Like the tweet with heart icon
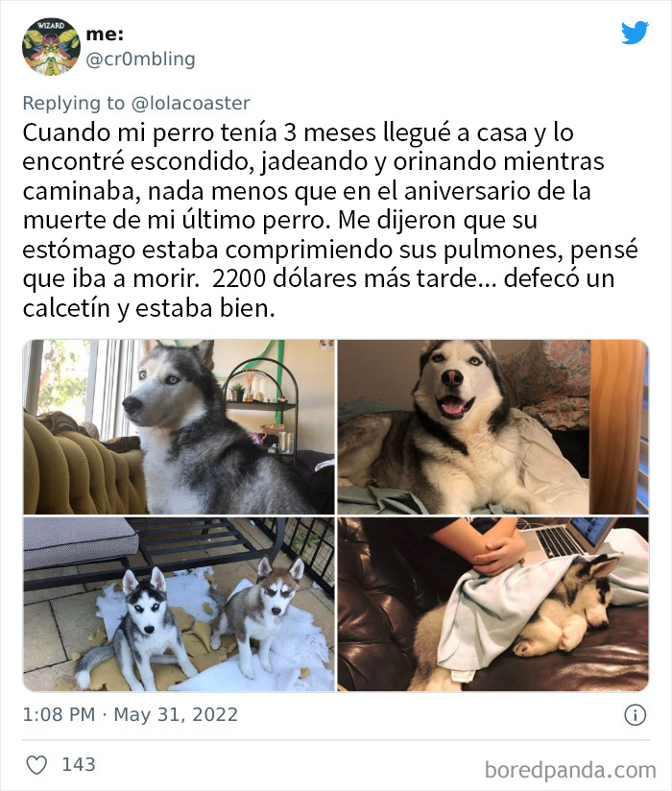The width and height of the screenshot is (672, 791). (36, 765)
